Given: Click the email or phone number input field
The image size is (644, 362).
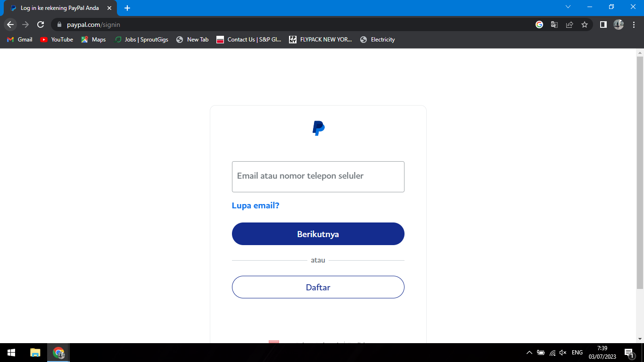Looking at the screenshot, I should click(318, 177).
